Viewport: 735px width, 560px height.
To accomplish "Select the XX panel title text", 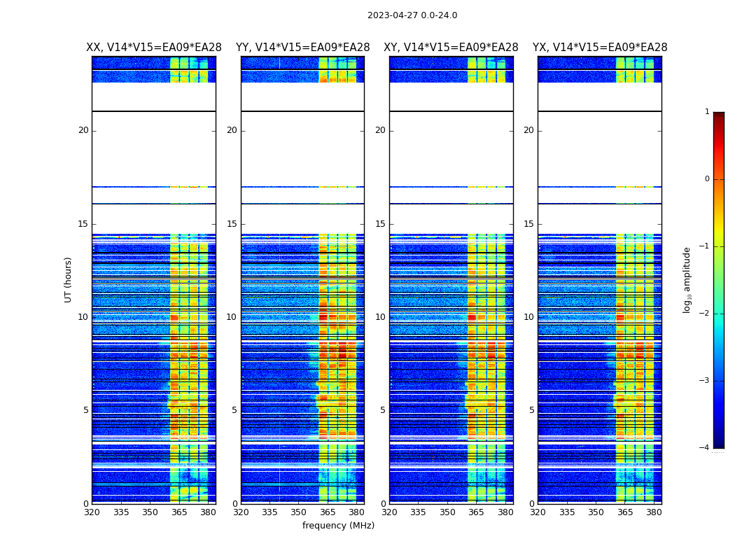I will pyautogui.click(x=153, y=48).
